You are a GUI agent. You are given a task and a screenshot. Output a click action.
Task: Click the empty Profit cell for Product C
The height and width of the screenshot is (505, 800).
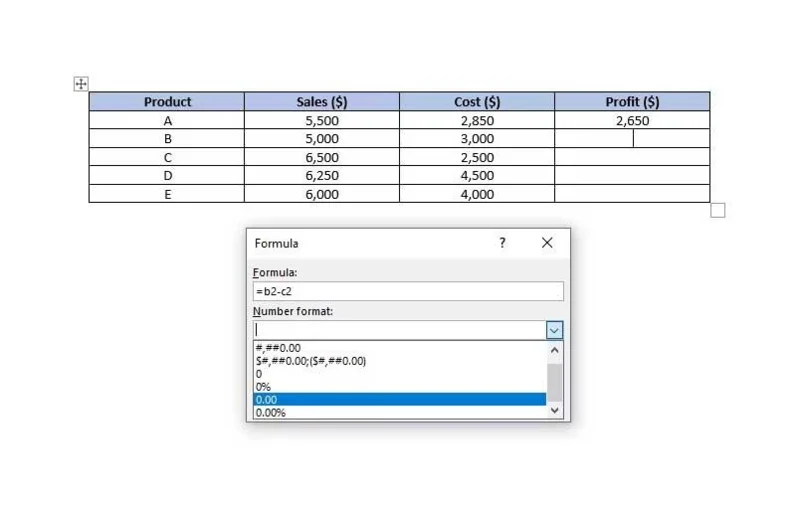click(x=632, y=157)
